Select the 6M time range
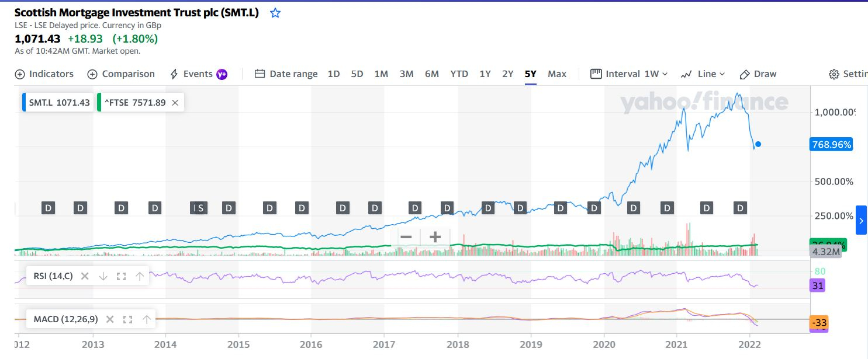This screenshot has height=359, width=868. coord(432,74)
